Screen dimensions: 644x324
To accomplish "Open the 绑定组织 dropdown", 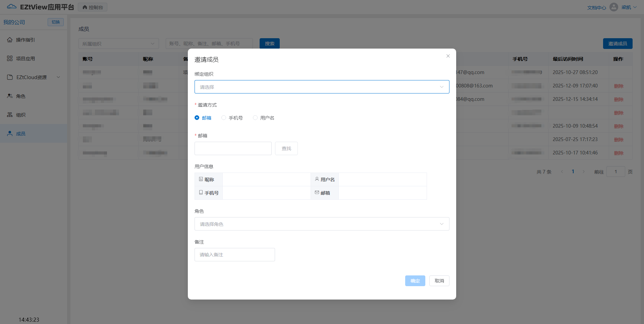I will pos(322,87).
